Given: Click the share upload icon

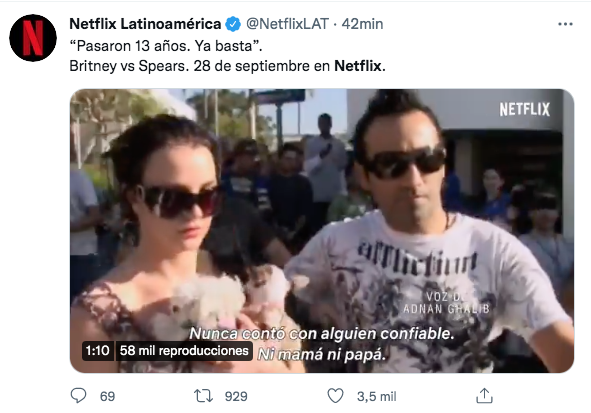Looking at the screenshot, I should click(x=484, y=396).
